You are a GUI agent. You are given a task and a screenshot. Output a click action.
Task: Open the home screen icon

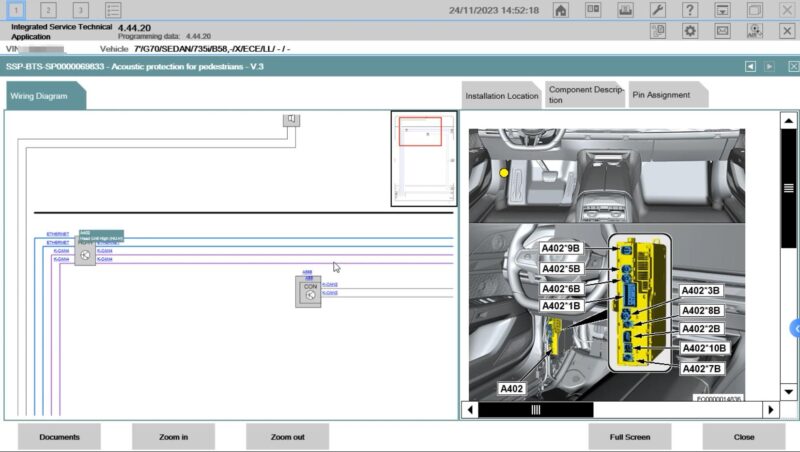pyautogui.click(x=561, y=10)
